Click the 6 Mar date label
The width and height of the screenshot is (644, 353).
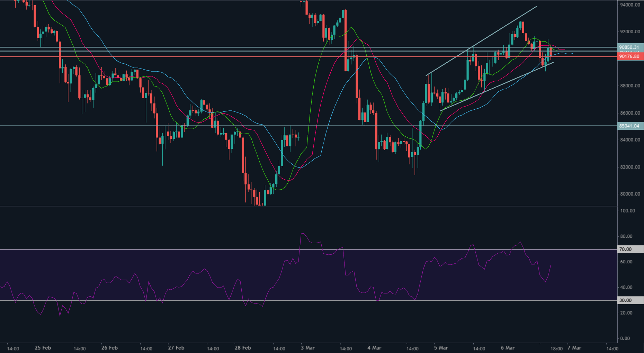pos(508,348)
